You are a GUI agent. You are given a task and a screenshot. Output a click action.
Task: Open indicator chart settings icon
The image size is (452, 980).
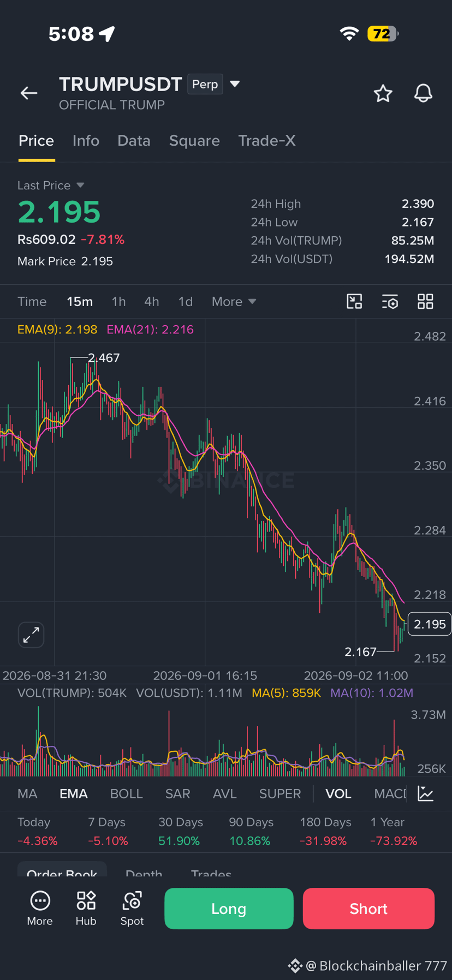coord(426,793)
